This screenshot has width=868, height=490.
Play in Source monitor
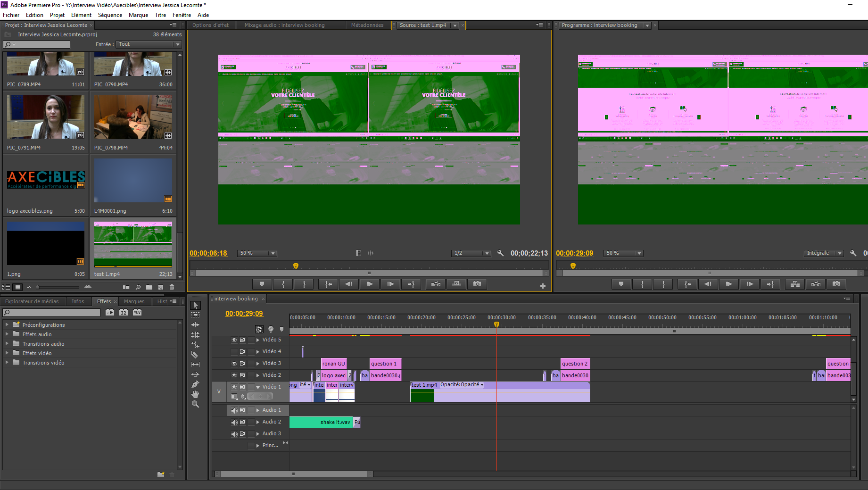tap(370, 284)
